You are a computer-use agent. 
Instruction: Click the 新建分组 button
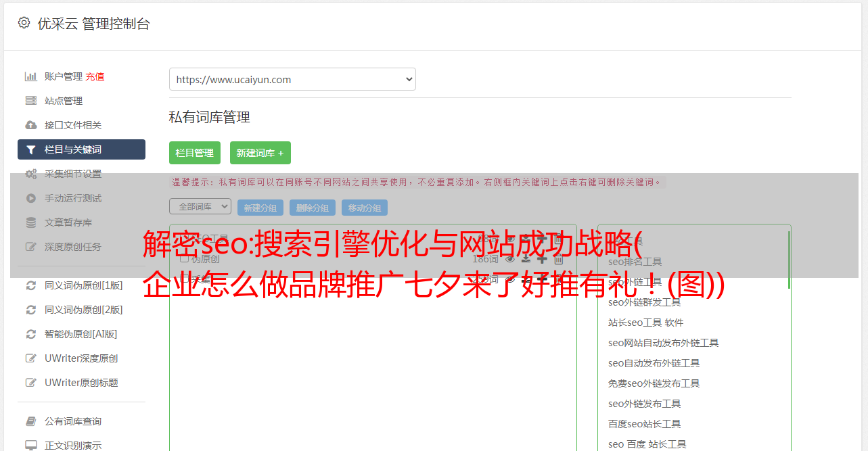click(x=260, y=208)
